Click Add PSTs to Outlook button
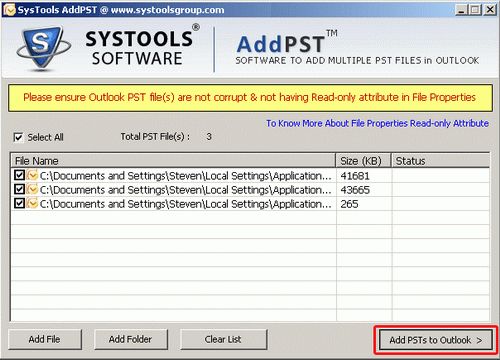Screen dimensions: 500x360 (x=435, y=340)
